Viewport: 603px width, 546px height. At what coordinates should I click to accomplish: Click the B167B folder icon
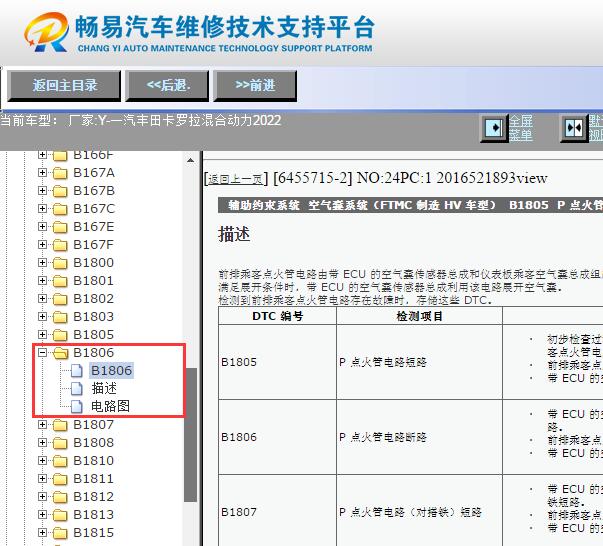(60, 191)
